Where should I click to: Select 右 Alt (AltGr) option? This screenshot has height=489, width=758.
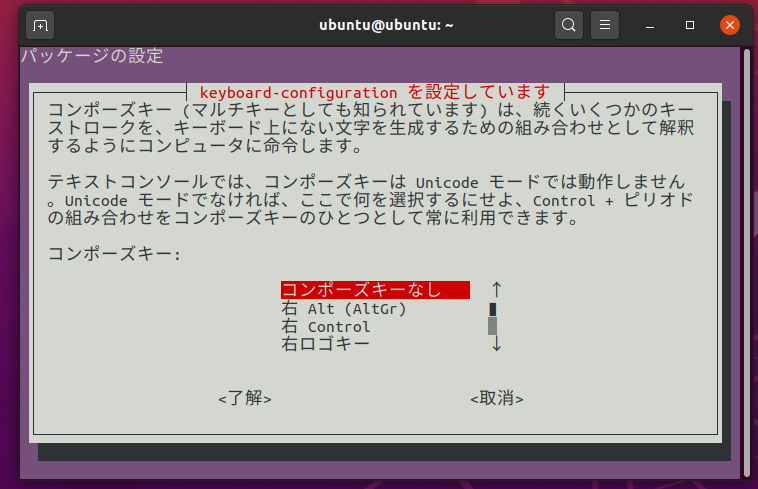[344, 308]
